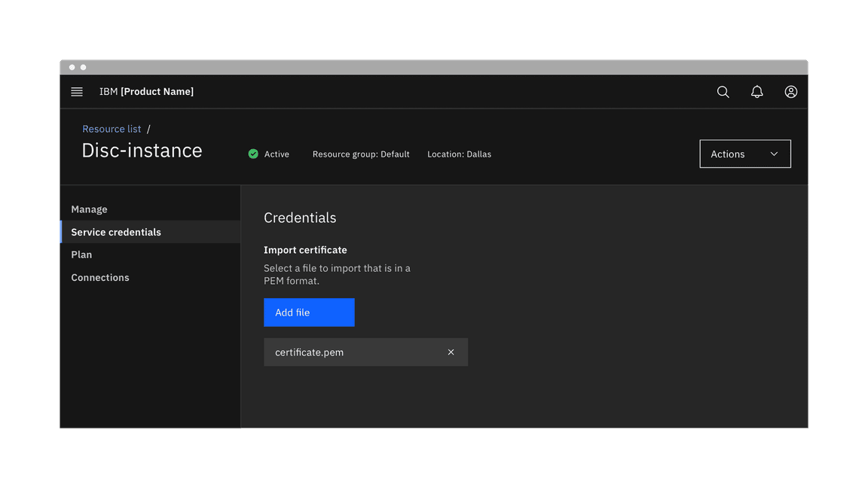Select Manage in the sidebar
The image size is (868, 488).
click(89, 209)
